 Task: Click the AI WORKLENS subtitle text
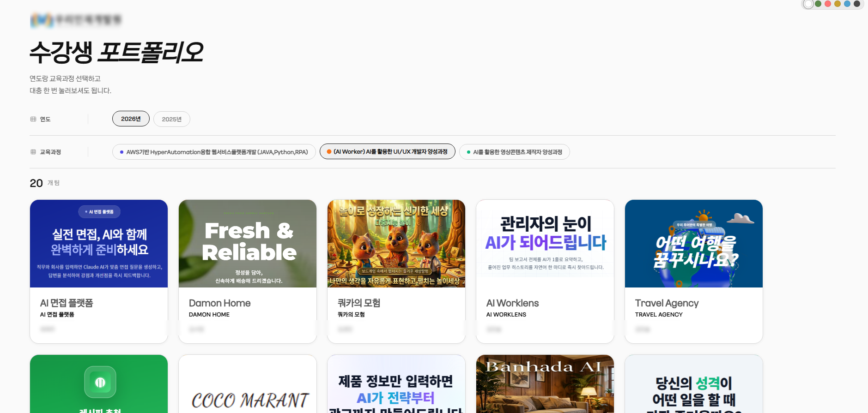[x=506, y=315]
